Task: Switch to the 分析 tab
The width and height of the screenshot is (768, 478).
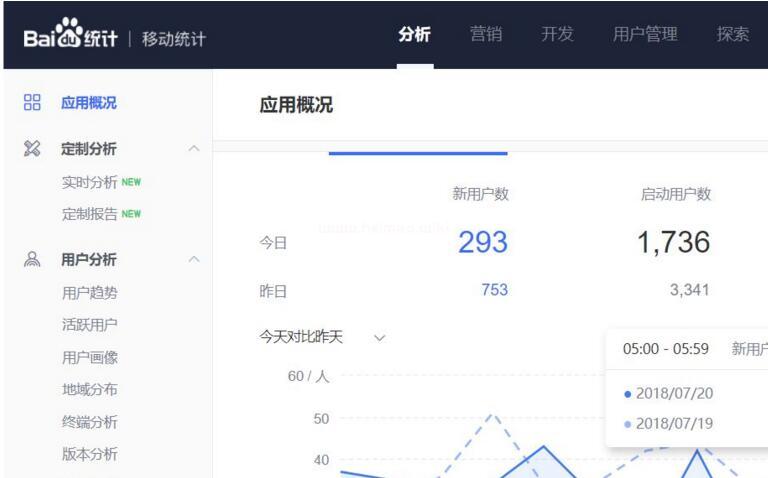Action: coord(414,34)
